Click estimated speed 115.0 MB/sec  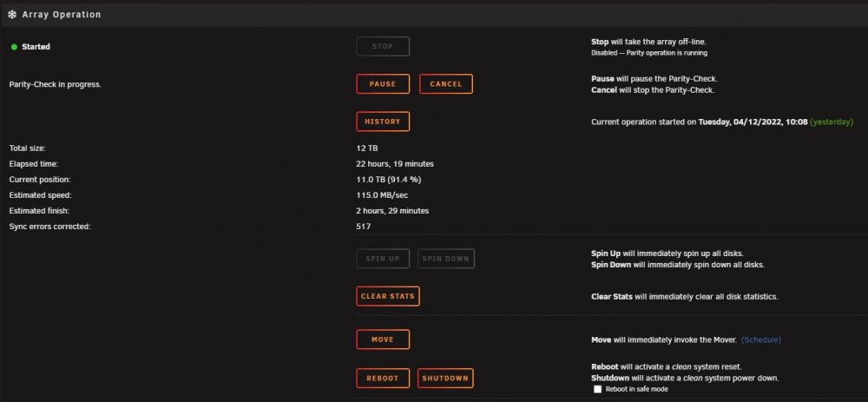(x=383, y=194)
